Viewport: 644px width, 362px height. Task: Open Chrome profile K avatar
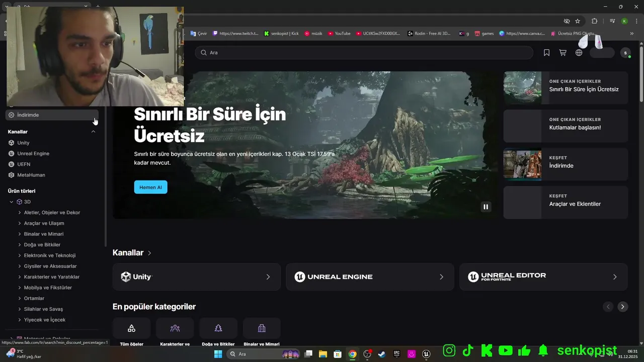tap(624, 21)
